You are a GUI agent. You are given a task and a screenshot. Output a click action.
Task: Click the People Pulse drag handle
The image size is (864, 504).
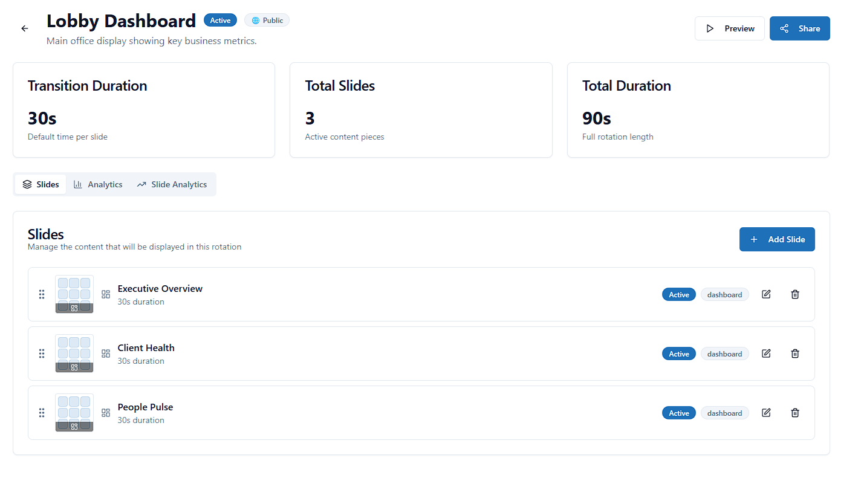coord(42,413)
